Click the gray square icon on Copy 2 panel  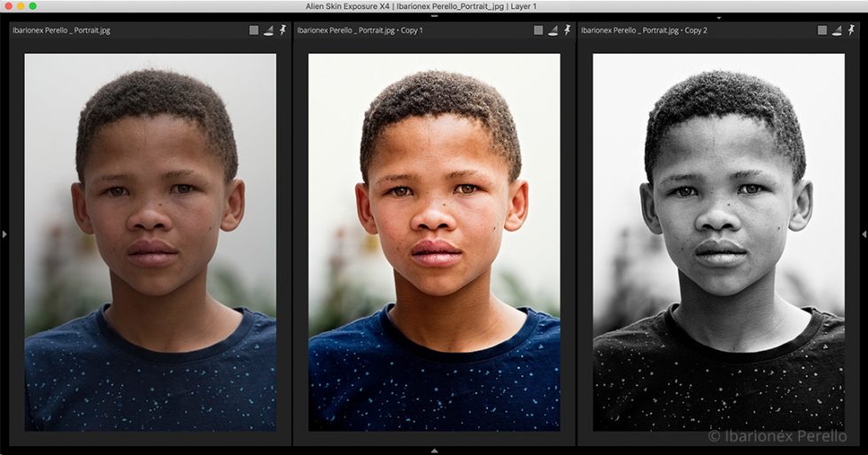click(x=823, y=30)
